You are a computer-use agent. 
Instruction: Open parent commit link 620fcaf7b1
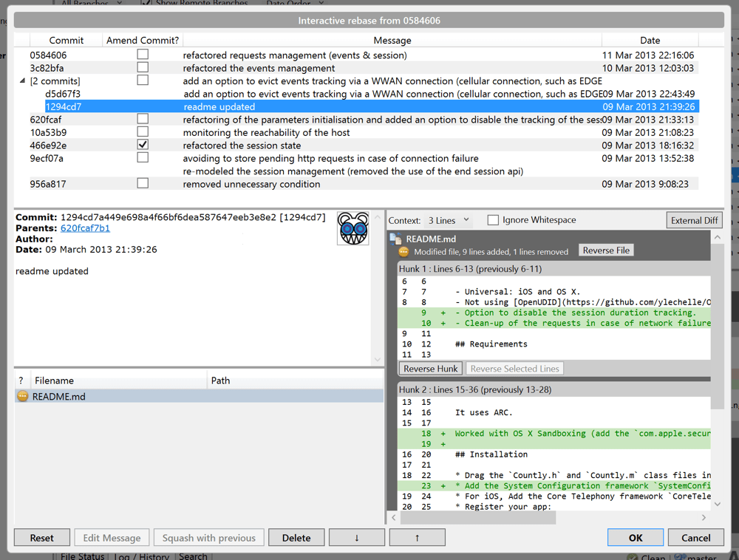85,228
